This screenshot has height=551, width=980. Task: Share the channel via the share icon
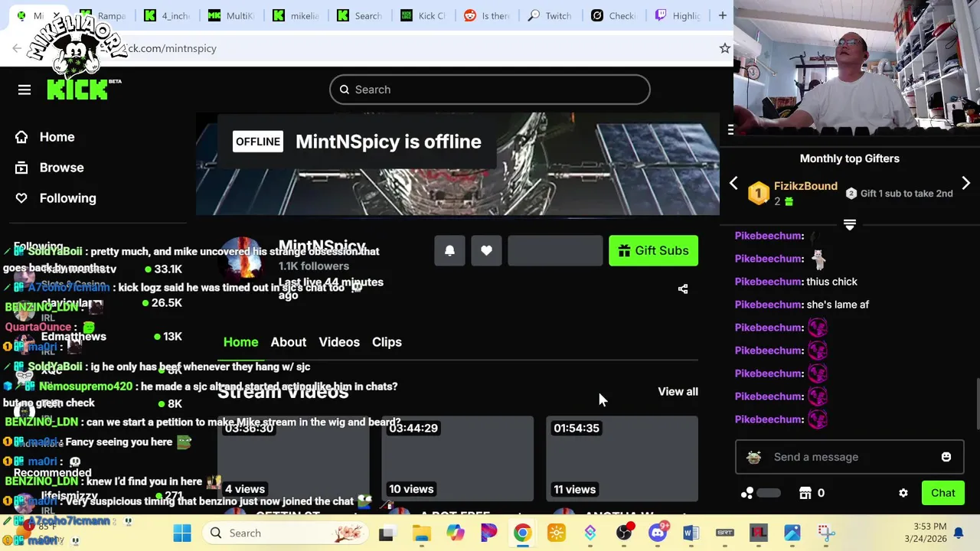683,289
